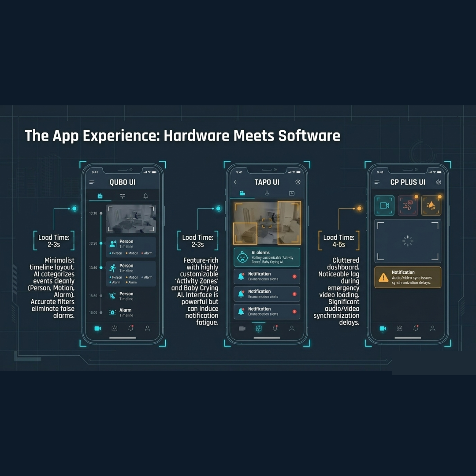Click the 13:20 timeline marker in QUBO
The height and width of the screenshot is (476, 476).
point(101,243)
